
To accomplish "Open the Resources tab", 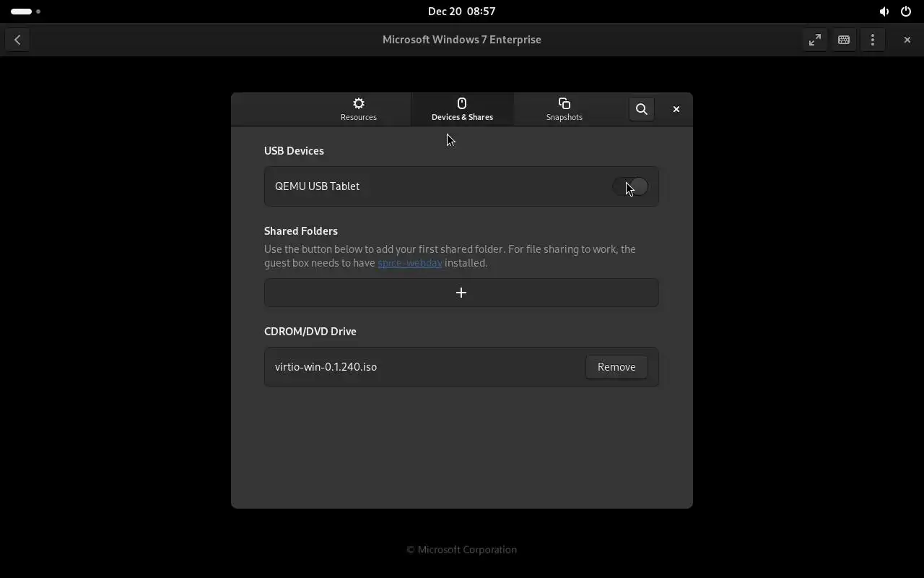I will (x=359, y=109).
